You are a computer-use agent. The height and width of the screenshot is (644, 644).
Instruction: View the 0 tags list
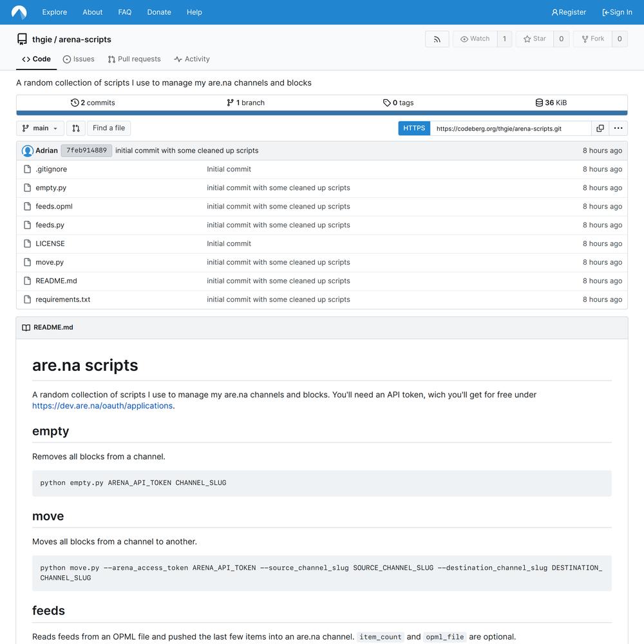click(x=399, y=102)
